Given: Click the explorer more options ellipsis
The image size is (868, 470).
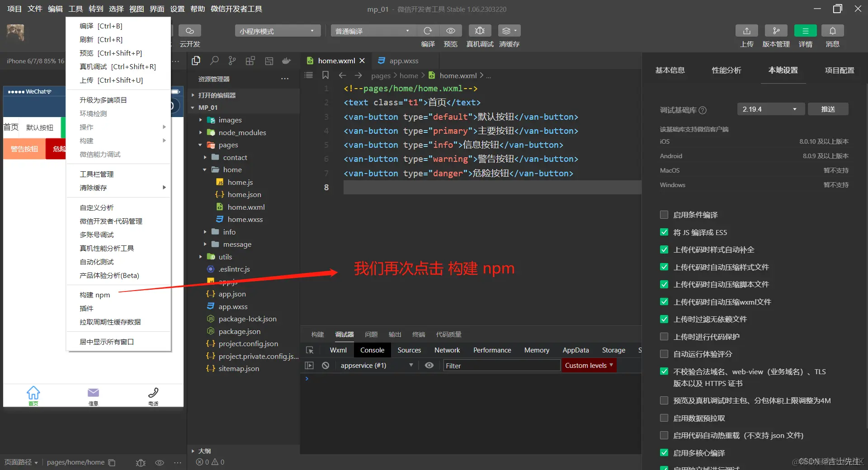Looking at the screenshot, I should point(284,79).
